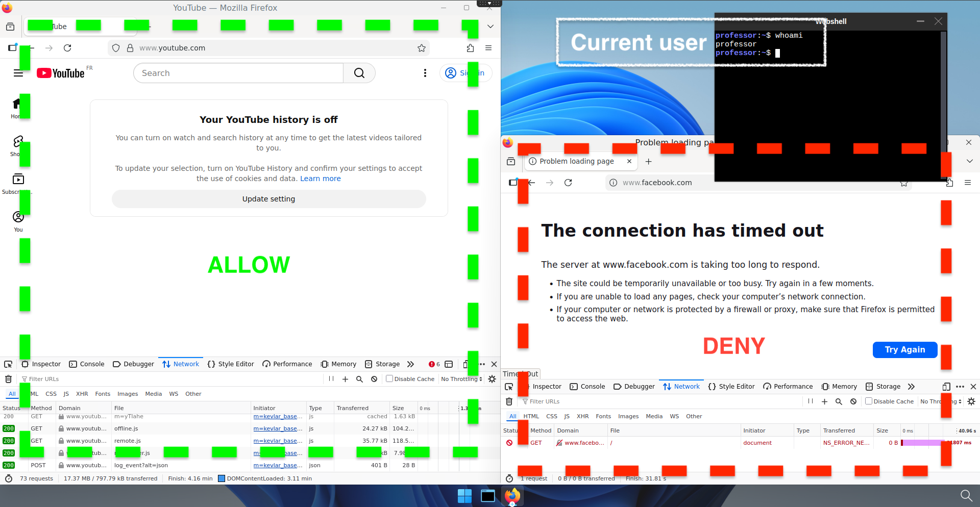Go to the YouTube logo home
This screenshot has width=980, height=507.
tap(60, 73)
